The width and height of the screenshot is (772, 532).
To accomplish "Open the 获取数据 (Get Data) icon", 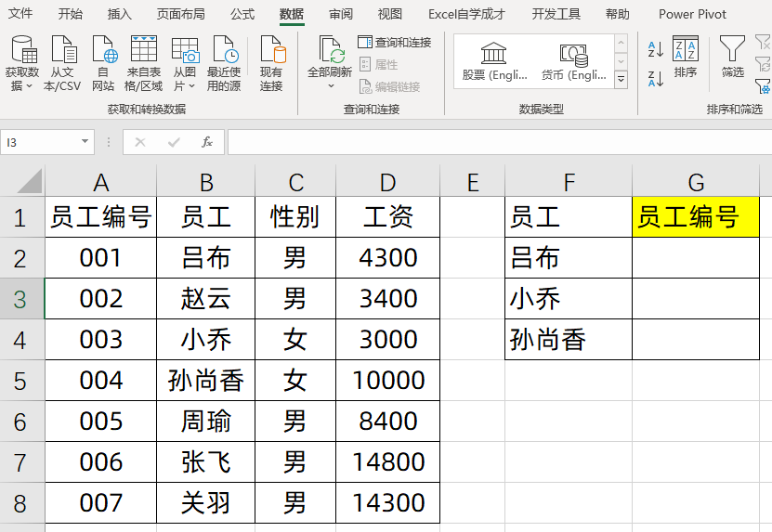I will (22, 63).
